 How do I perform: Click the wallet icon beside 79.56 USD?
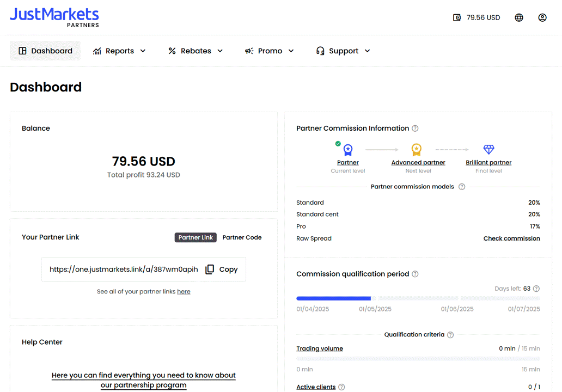coord(456,17)
